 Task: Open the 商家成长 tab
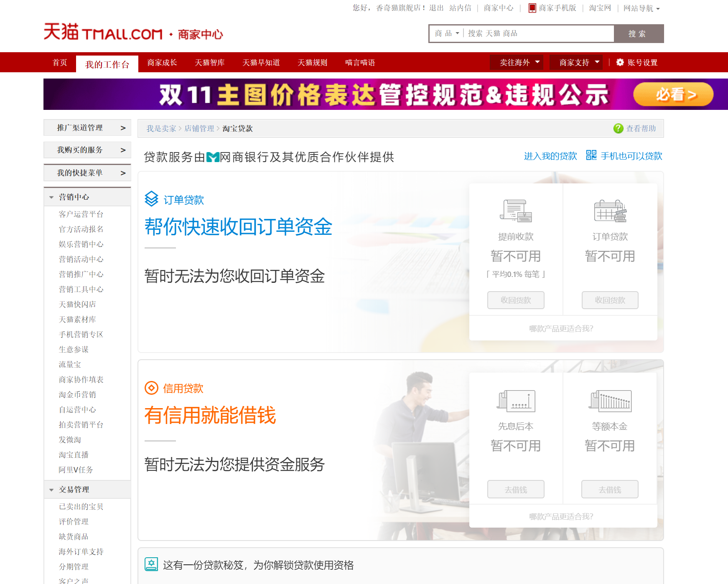point(162,62)
